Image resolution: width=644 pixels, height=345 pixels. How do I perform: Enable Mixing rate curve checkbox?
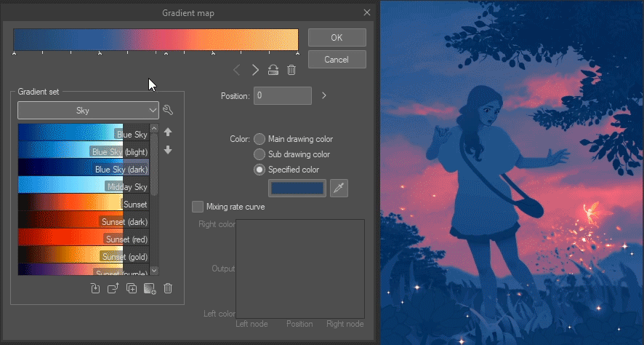[198, 207]
